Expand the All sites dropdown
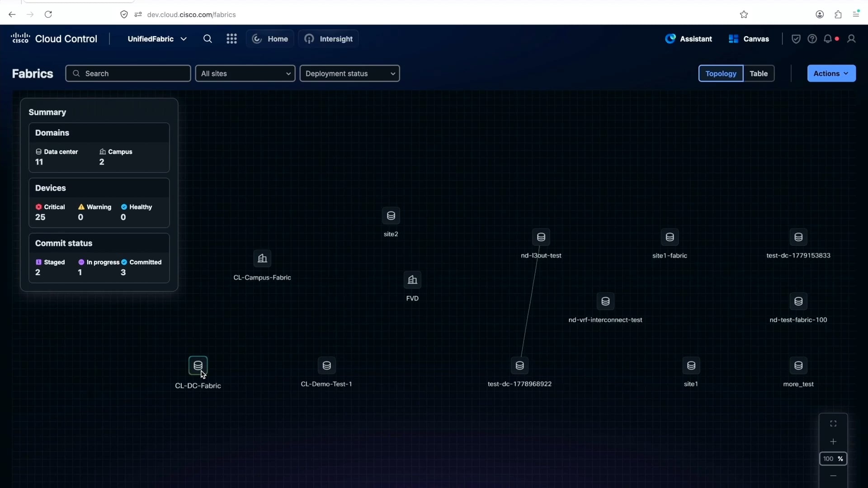 point(245,74)
